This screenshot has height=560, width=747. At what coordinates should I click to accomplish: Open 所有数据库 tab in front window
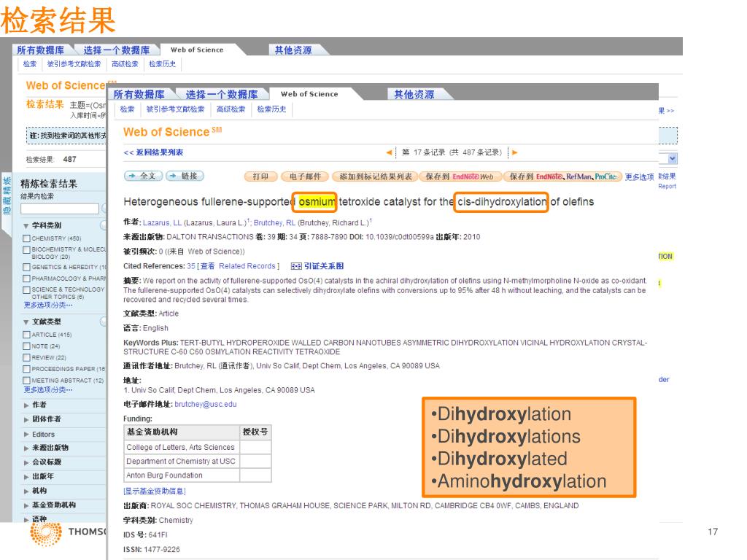click(x=139, y=94)
